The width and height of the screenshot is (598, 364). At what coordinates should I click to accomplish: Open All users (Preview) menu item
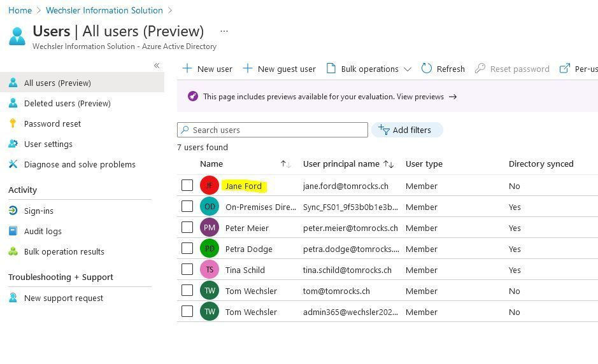click(x=82, y=83)
